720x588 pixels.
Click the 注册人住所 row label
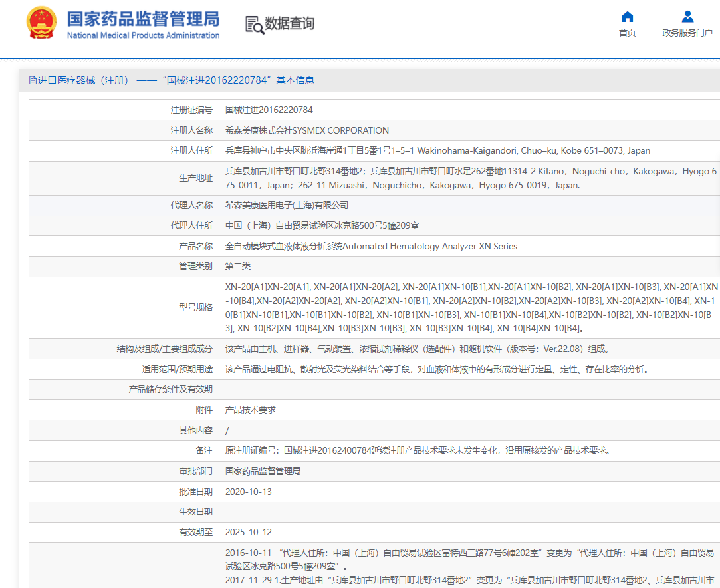coord(191,151)
